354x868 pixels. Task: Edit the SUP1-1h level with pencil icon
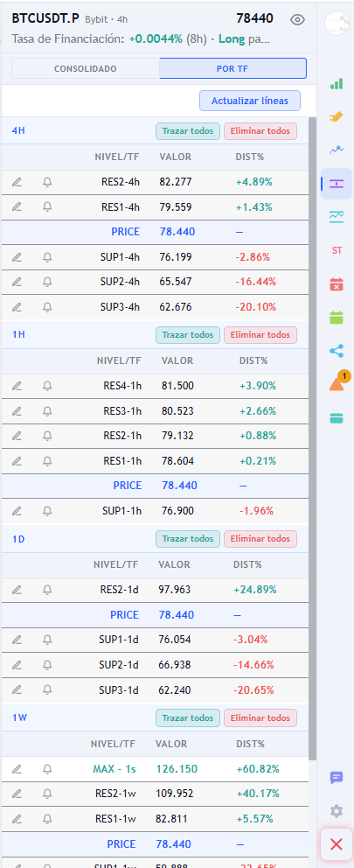17,511
